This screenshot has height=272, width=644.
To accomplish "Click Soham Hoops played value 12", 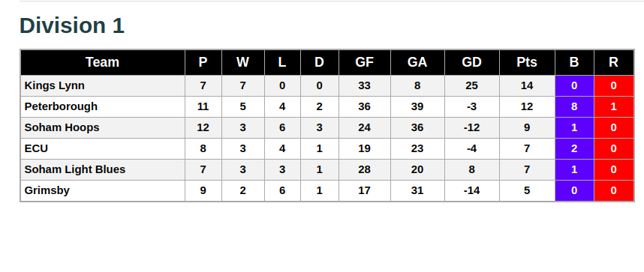I will [203, 127].
